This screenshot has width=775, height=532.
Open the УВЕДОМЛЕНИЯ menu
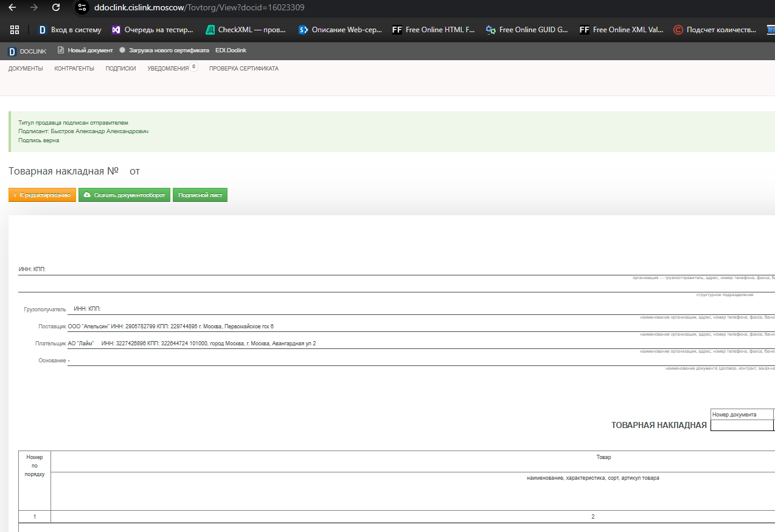(168, 69)
